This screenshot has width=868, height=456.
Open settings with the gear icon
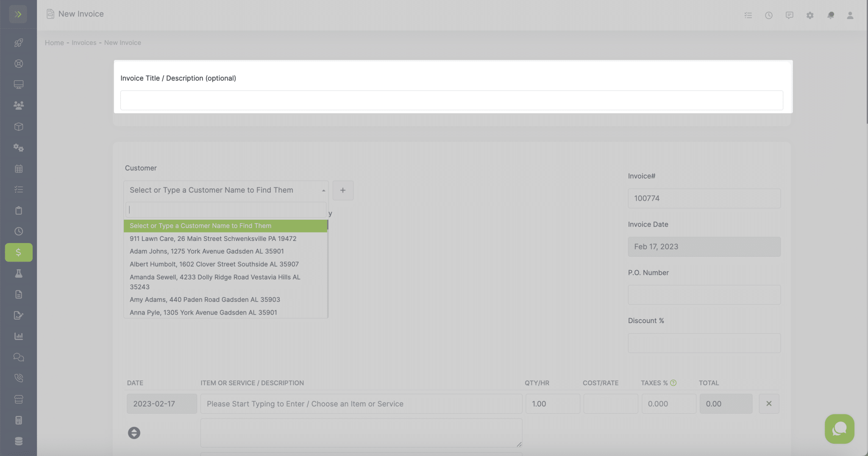click(810, 15)
